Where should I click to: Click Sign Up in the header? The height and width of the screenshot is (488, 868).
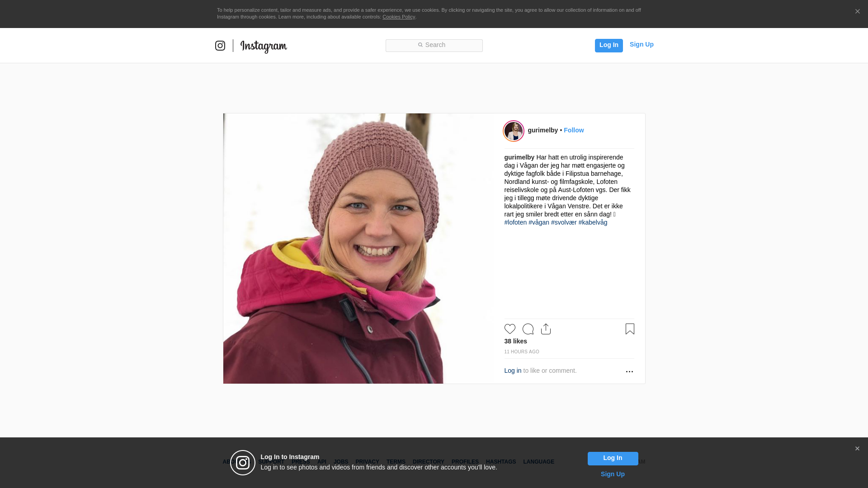point(641,44)
